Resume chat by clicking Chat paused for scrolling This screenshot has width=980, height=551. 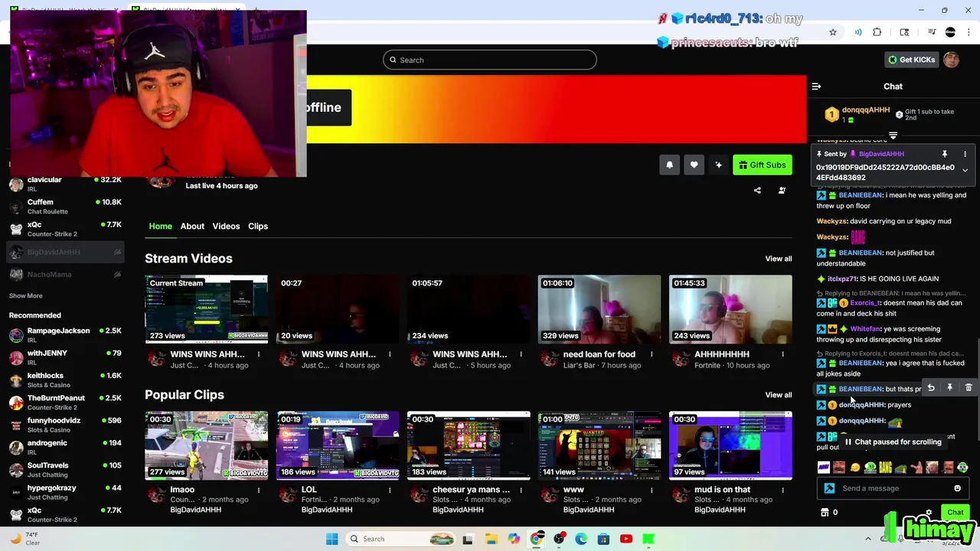click(893, 442)
